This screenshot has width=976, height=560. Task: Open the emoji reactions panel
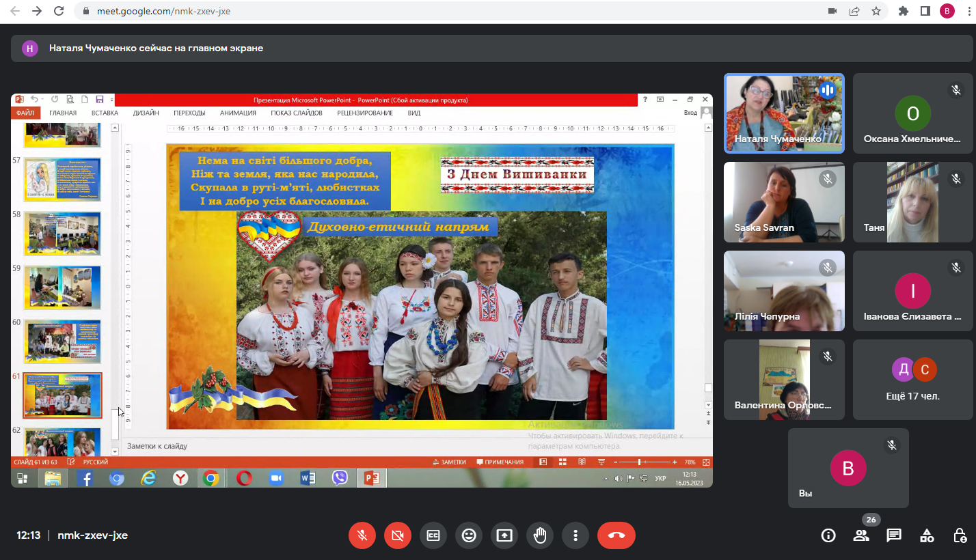469,535
